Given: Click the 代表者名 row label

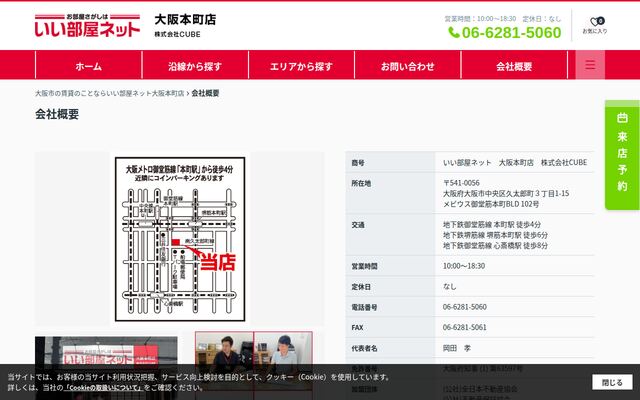Looking at the screenshot, I should [x=364, y=349].
